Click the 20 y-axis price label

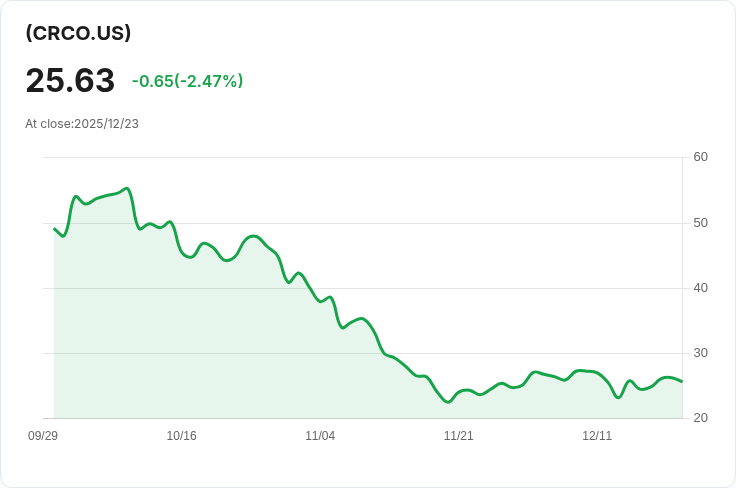[x=700, y=418]
